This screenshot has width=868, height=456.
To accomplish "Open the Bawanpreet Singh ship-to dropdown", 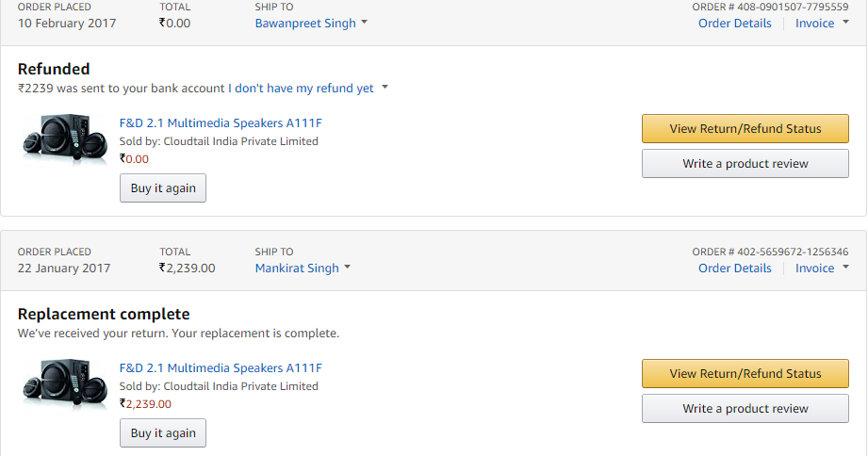I will (311, 24).
